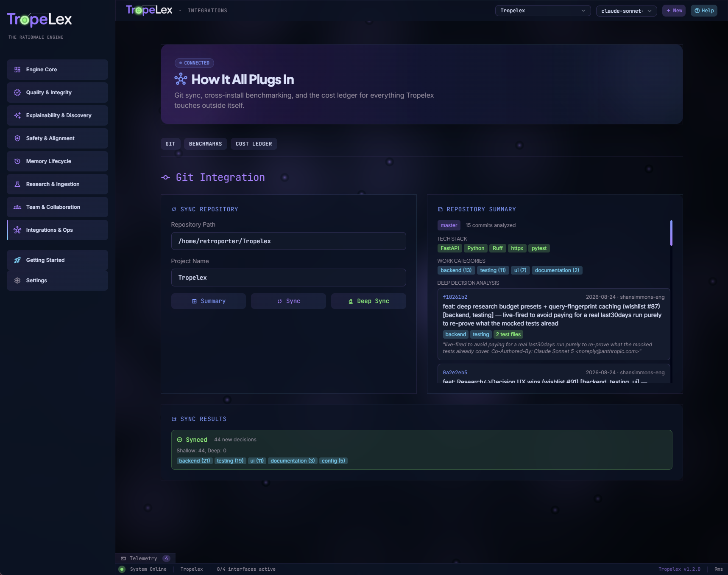Click the backend (13) work category

pos(456,270)
